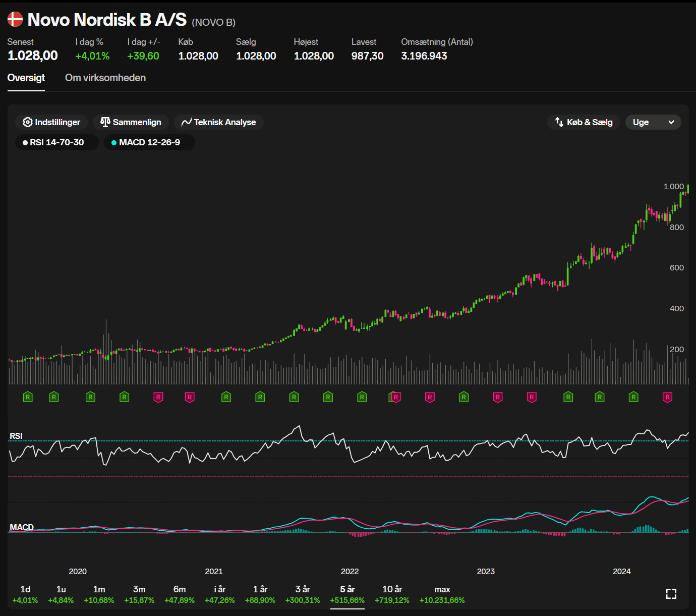Select the 3 år time range
696x616 pixels.
coord(303,594)
